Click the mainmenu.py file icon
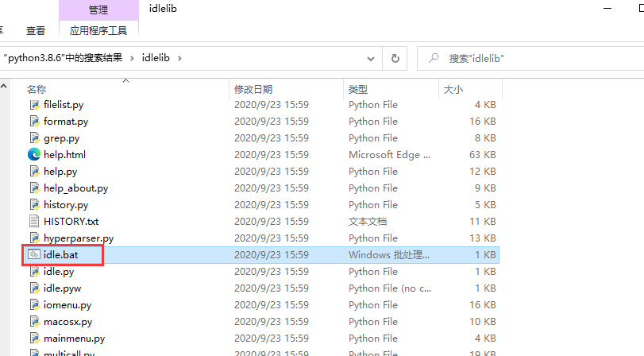 click(34, 339)
